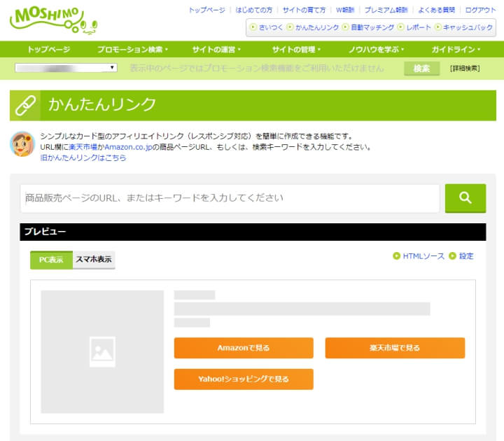Click Amazon.co.jp link in description
Image resolution: width=504 pixels, height=441 pixels.
[128, 147]
